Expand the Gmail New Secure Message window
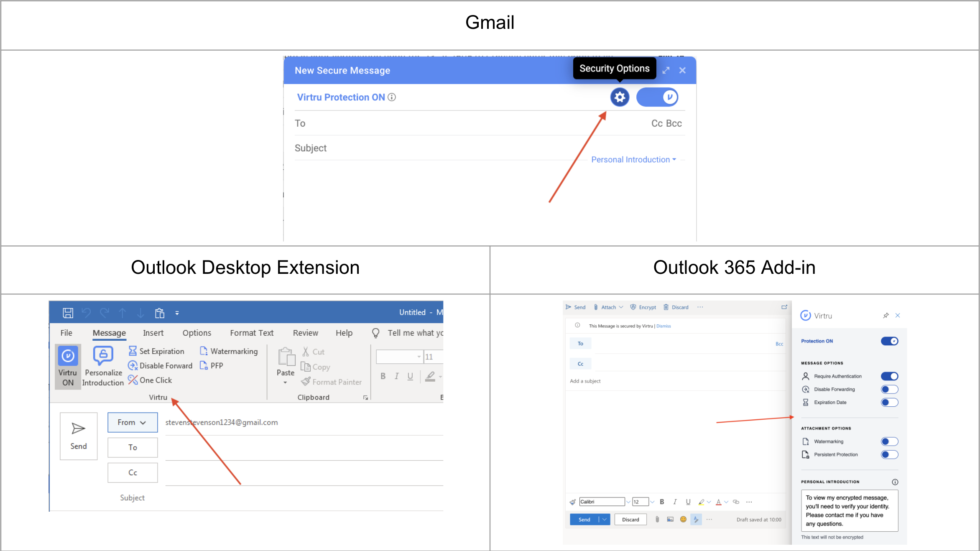980x551 pixels. point(666,70)
